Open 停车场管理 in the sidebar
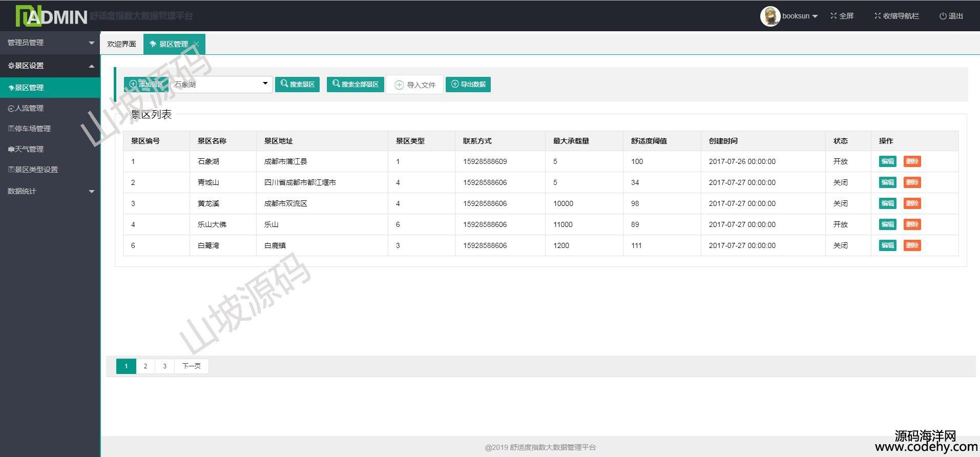Image resolution: width=980 pixels, height=457 pixels. tap(32, 129)
